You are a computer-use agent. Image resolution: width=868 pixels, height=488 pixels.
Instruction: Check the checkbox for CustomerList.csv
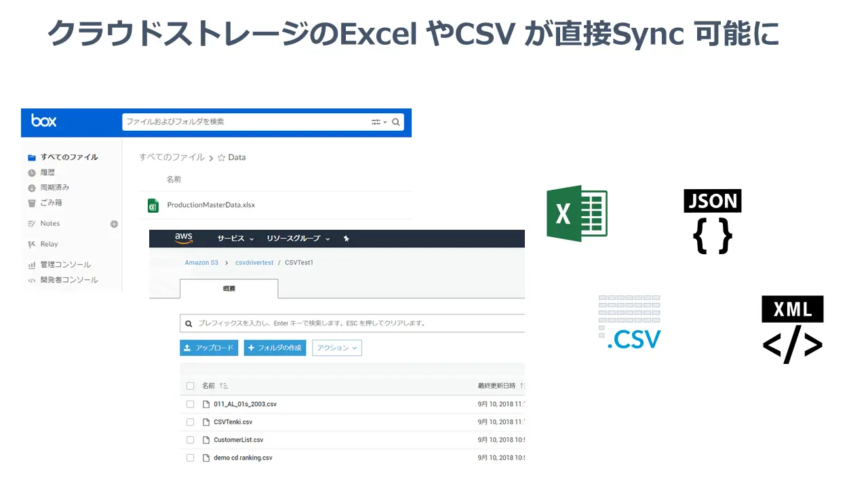[x=191, y=439]
